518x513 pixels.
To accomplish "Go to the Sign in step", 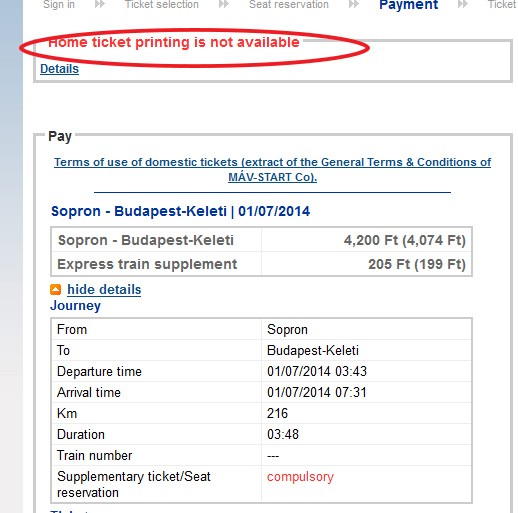I will click(x=59, y=5).
